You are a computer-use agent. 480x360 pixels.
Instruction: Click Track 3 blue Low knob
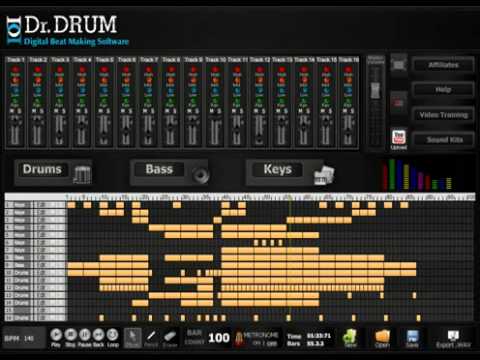(60, 90)
